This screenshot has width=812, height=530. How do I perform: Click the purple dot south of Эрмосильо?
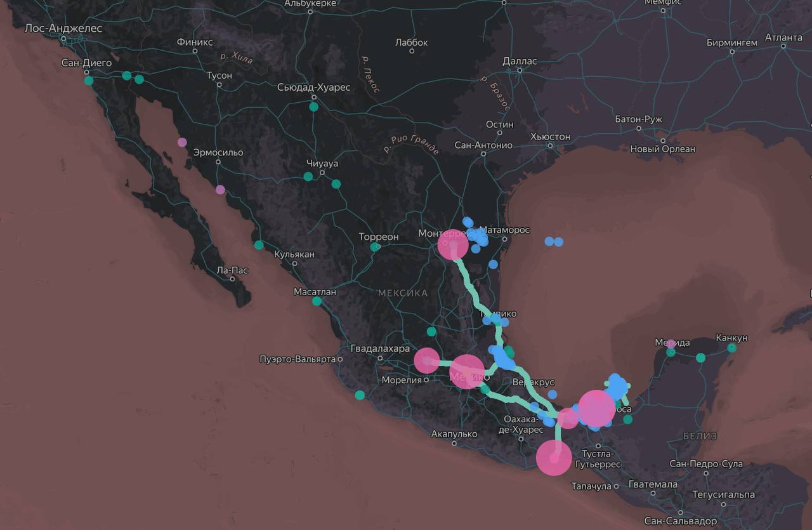pyautogui.click(x=220, y=189)
